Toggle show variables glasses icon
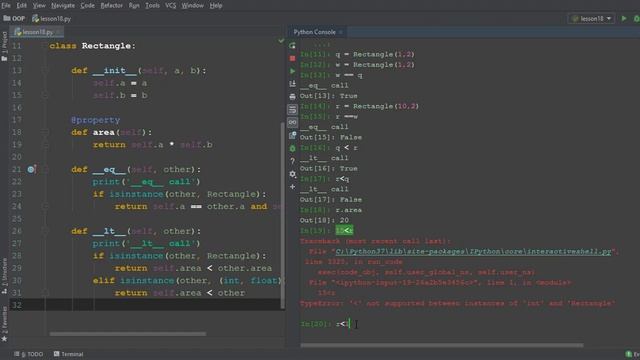Image resolution: width=640 pixels, height=360 pixels. coord(292,122)
